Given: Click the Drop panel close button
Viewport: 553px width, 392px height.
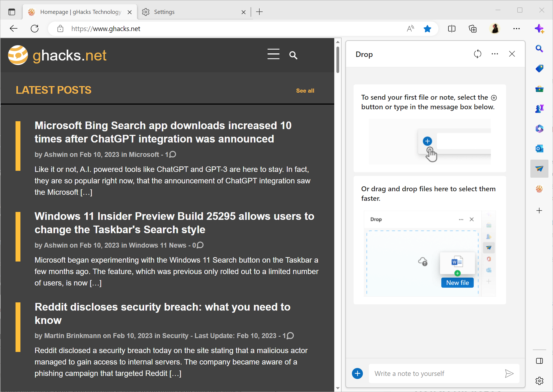Looking at the screenshot, I should click(x=512, y=54).
